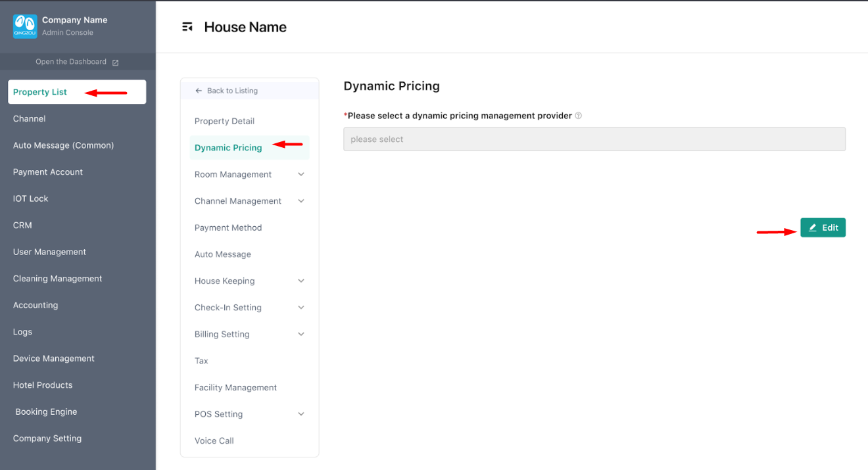Open the Tax settings page
This screenshot has height=470, width=868.
[201, 361]
